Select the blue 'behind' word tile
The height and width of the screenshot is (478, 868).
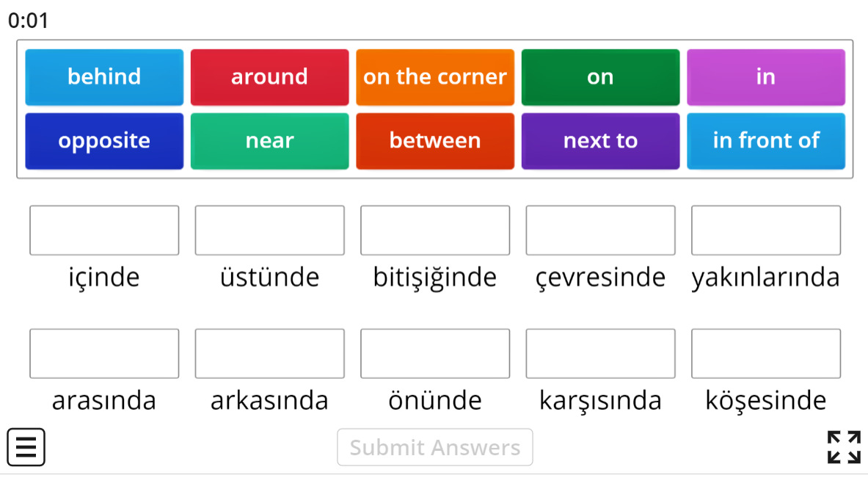click(x=103, y=76)
